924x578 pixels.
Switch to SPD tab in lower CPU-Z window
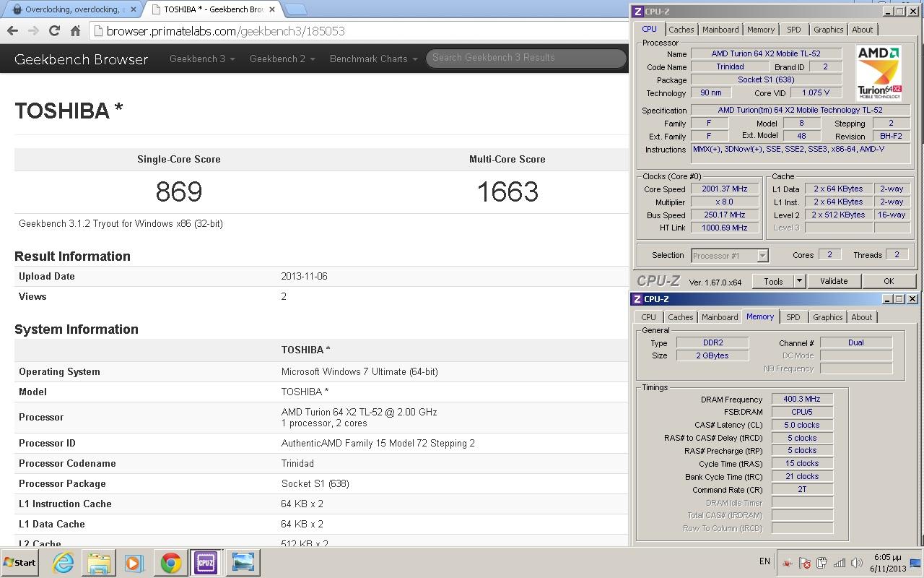pyautogui.click(x=793, y=317)
